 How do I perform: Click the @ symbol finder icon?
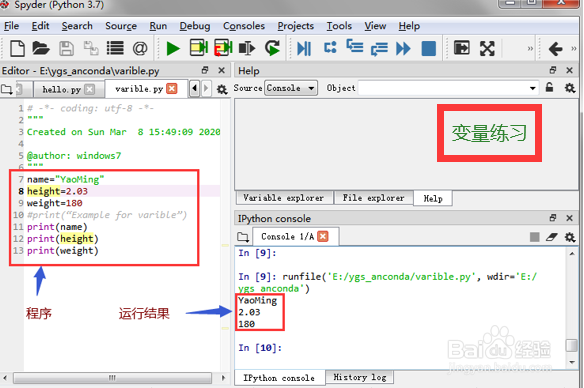pyautogui.click(x=140, y=48)
